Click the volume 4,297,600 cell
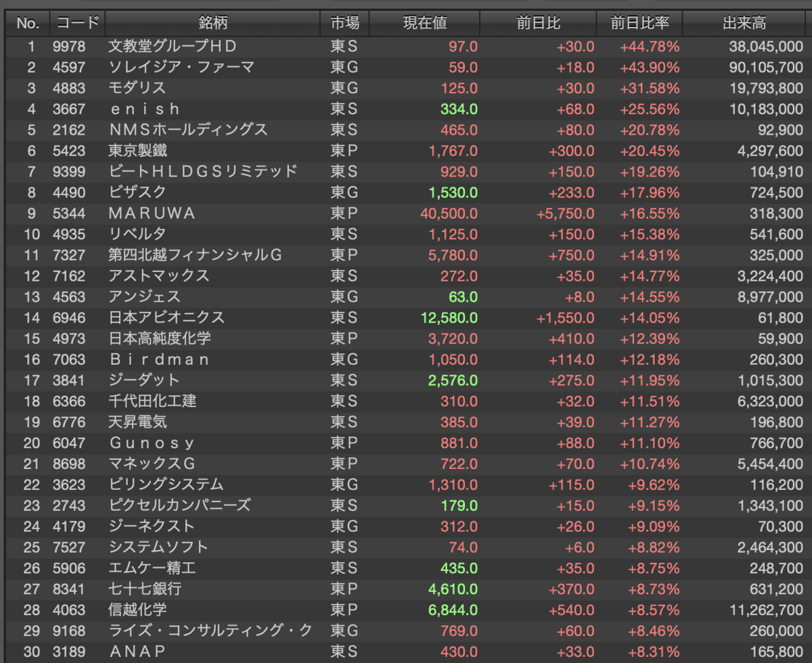812x663 pixels. 771,151
